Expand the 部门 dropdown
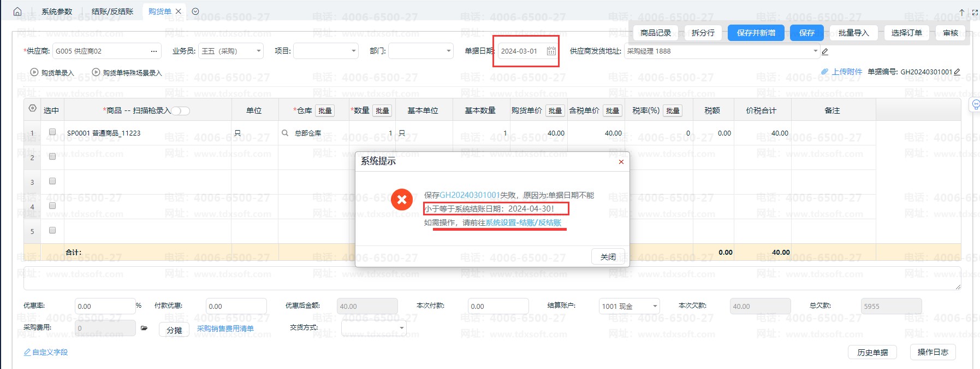The height and width of the screenshot is (369, 980). tap(448, 51)
